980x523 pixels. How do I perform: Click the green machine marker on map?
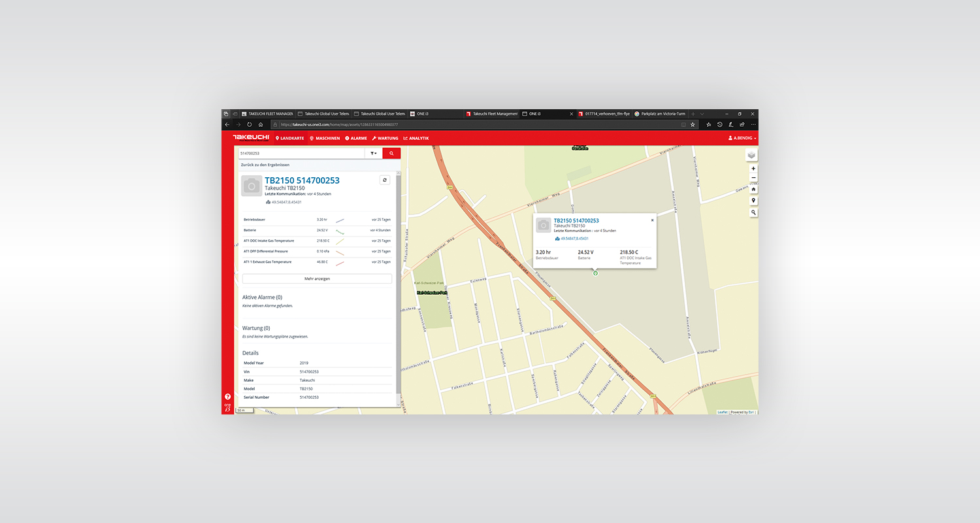pos(595,273)
